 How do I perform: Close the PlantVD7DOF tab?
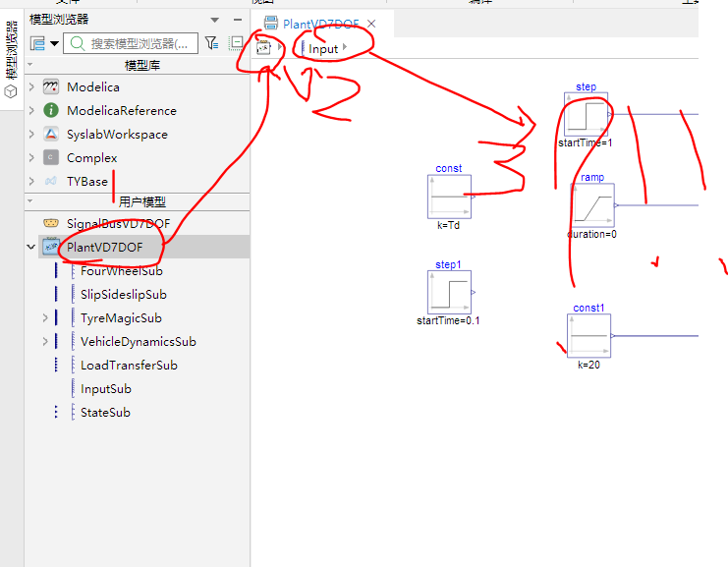click(371, 24)
